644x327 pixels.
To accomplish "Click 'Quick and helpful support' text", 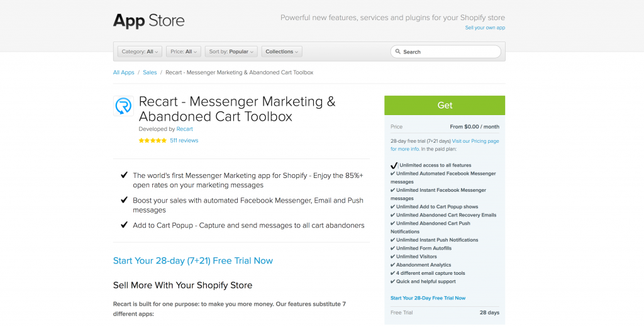I will coord(426,281).
